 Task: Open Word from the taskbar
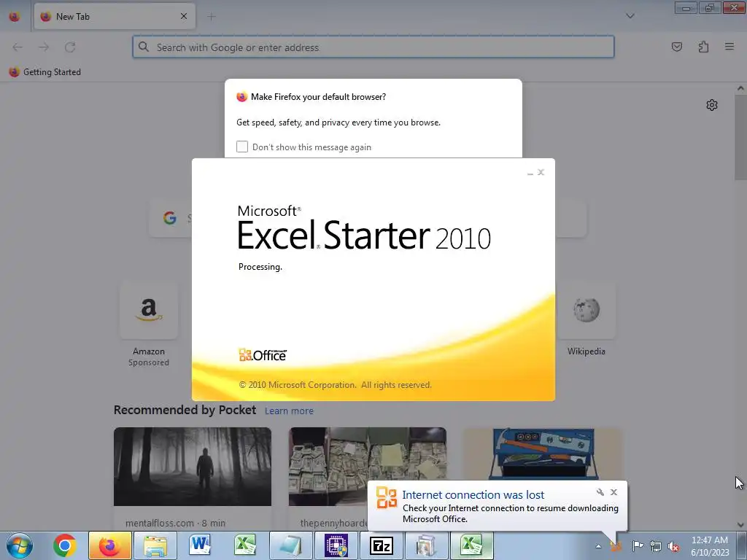pos(200,545)
